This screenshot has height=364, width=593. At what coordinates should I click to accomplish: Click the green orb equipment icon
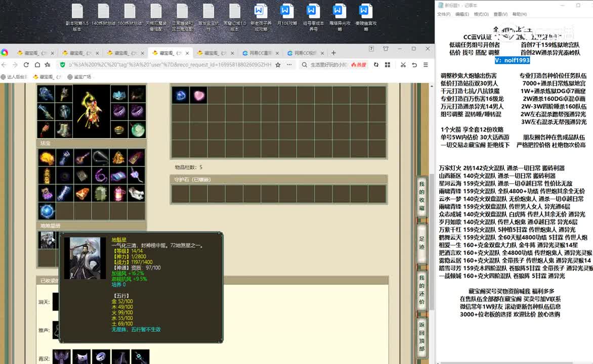point(137,129)
